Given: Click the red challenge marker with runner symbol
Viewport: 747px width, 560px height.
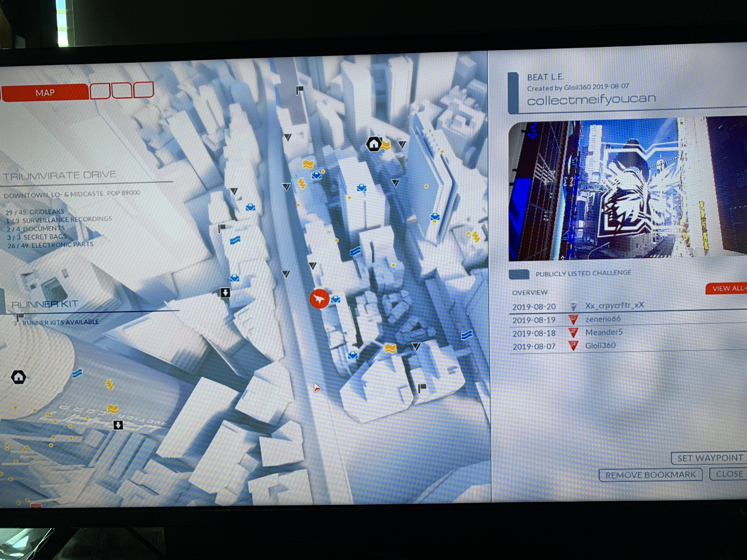Looking at the screenshot, I should 319,298.
